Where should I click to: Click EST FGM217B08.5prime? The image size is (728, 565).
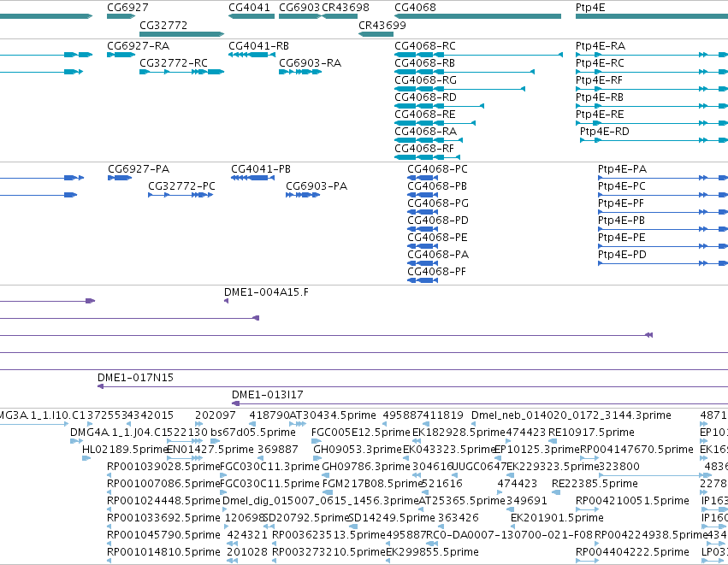328,492
